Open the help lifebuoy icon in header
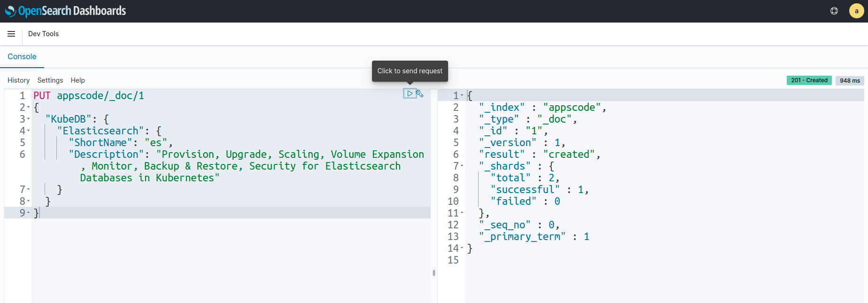 834,11
